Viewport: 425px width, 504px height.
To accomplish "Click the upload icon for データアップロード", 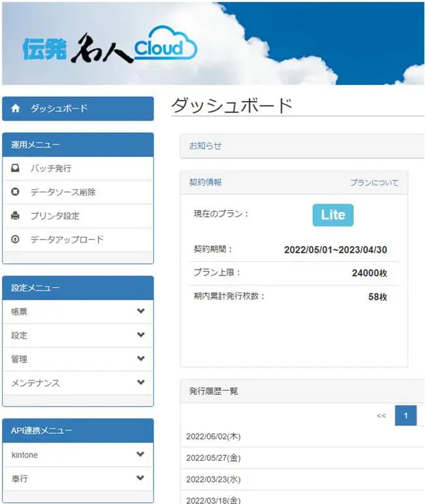I will [15, 240].
